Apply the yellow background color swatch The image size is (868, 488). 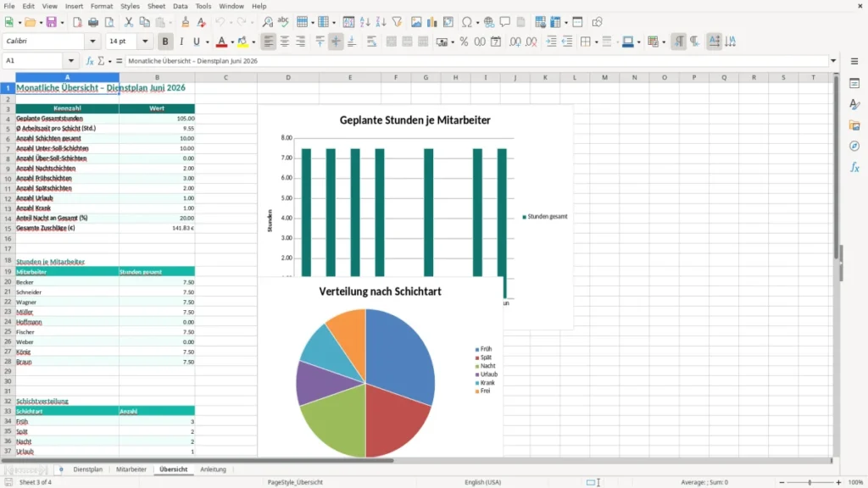(x=242, y=42)
